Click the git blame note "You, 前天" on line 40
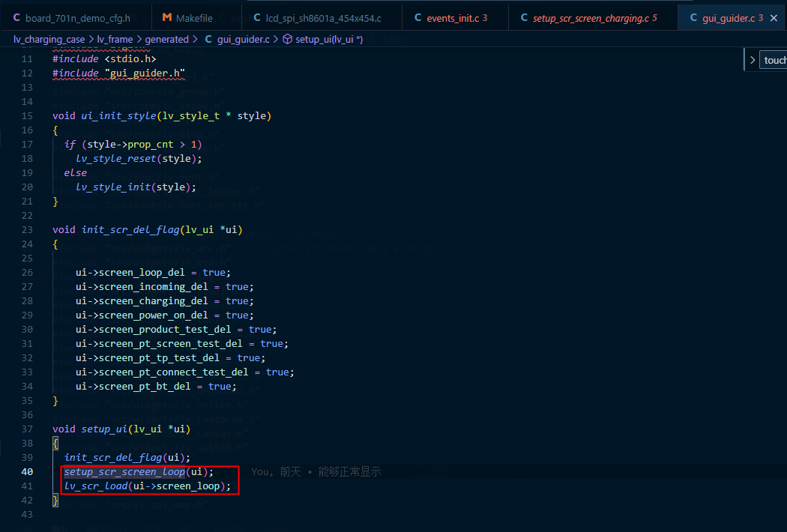This screenshot has width=787, height=532. (x=276, y=472)
